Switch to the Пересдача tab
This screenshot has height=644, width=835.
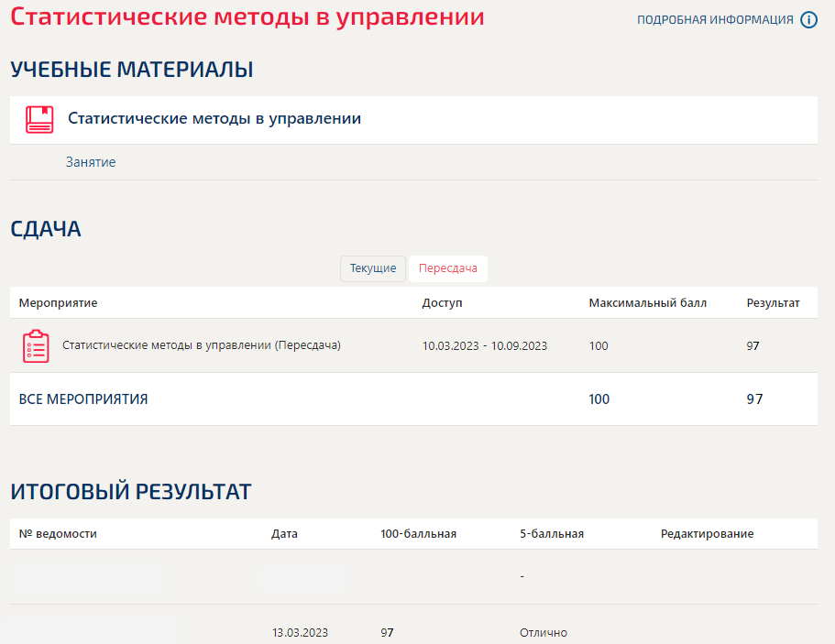448,268
